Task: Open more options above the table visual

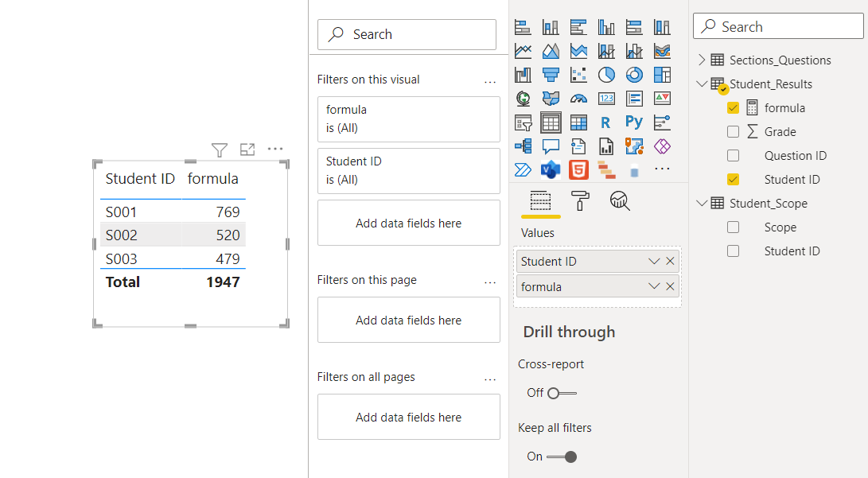Action: point(275,149)
